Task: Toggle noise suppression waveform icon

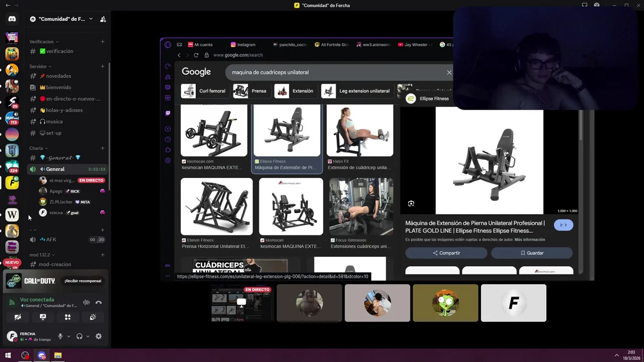Action: point(87,302)
